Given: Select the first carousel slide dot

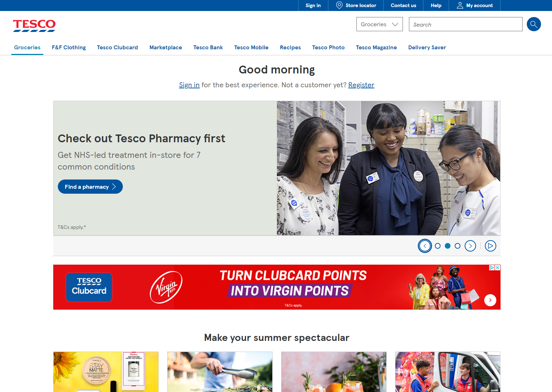Looking at the screenshot, I should click(438, 245).
